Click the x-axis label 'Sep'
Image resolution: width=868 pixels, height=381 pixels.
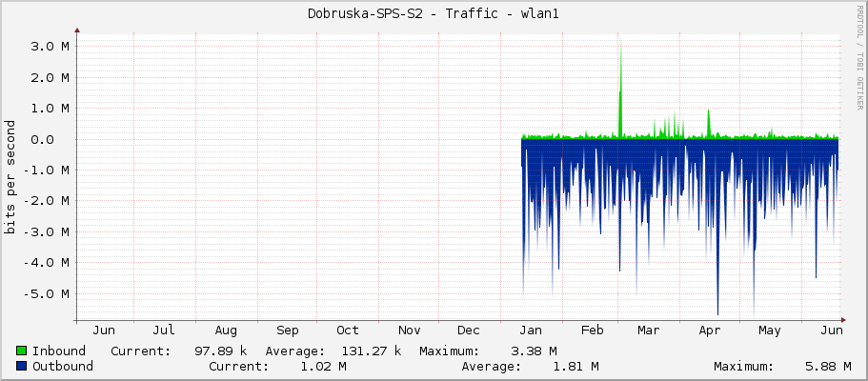[288, 331]
